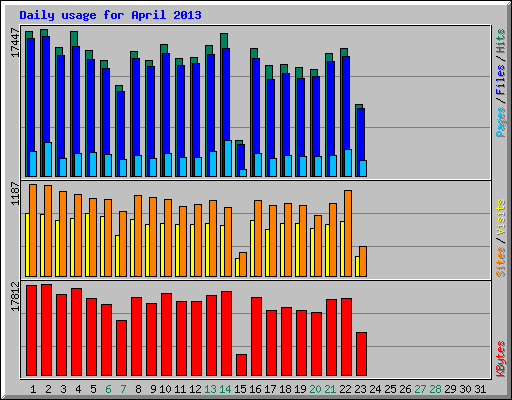Click green weekend day 13 label
512x400 pixels.
tap(210, 389)
